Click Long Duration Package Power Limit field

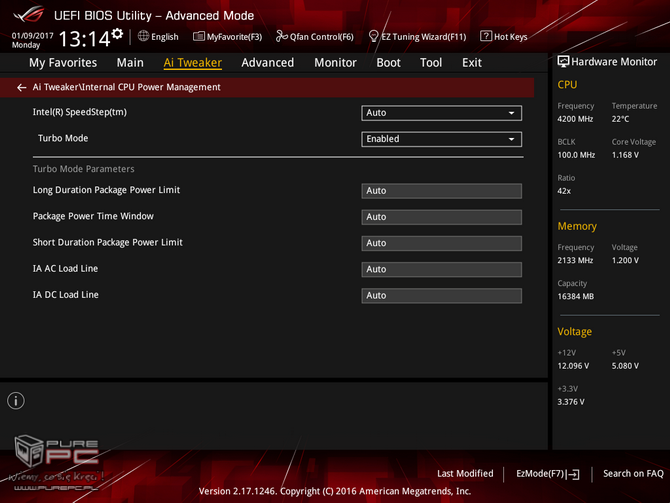(x=441, y=191)
